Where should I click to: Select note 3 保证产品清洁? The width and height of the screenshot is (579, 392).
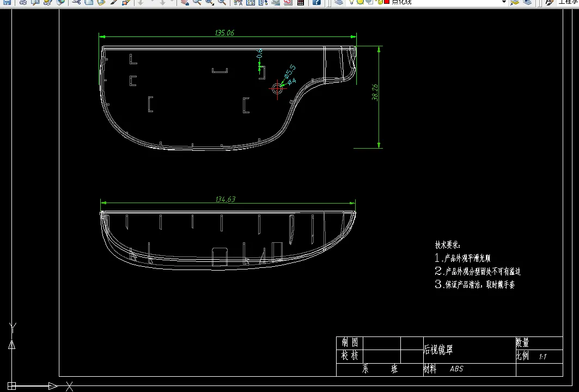tap(474, 284)
